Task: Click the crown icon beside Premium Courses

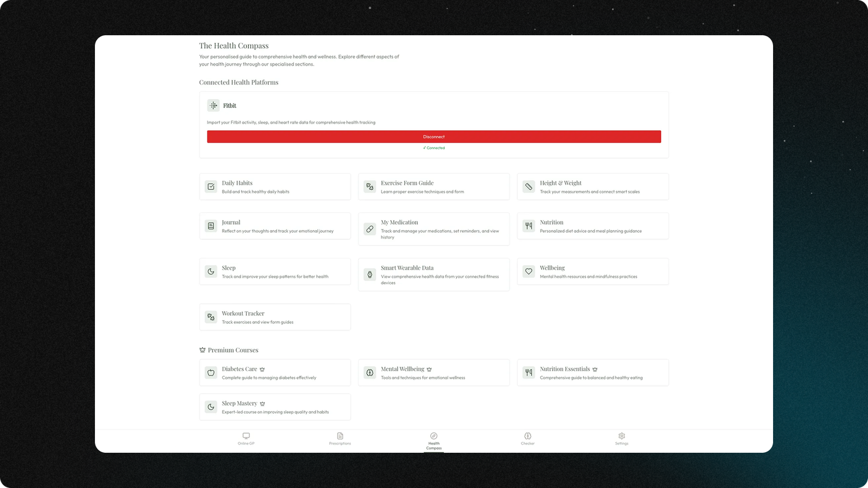Action: point(202,350)
